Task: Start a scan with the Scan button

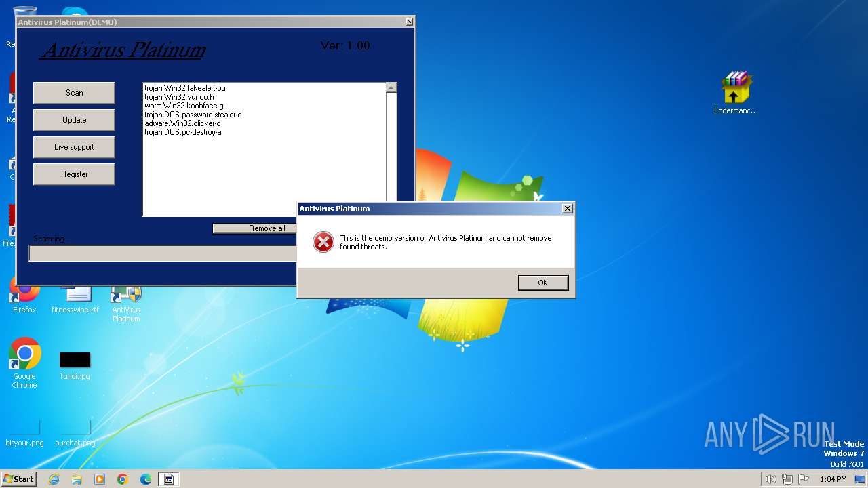Action: click(x=74, y=93)
